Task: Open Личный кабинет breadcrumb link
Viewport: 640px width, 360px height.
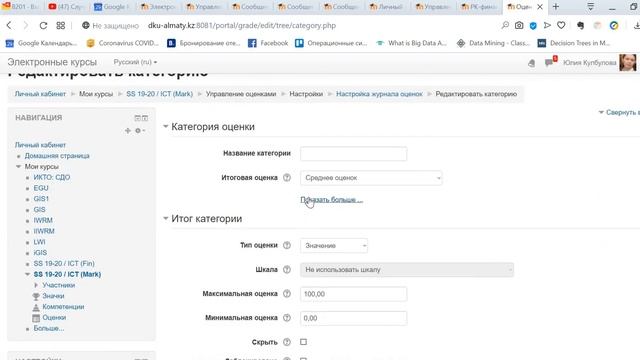Action: (40, 94)
